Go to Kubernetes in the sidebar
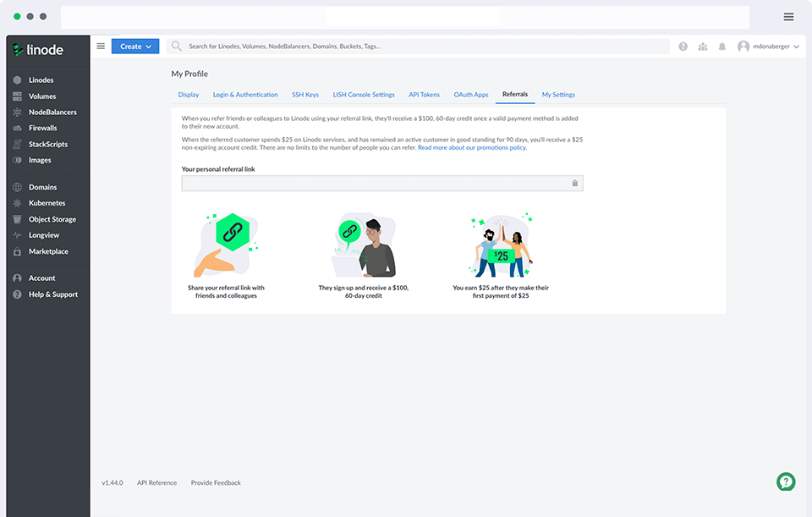This screenshot has width=812, height=517. pyautogui.click(x=47, y=203)
